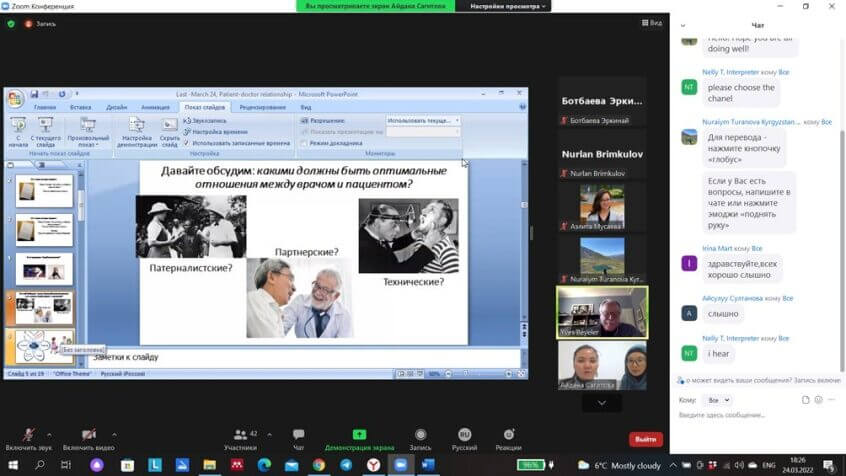The width and height of the screenshot is (846, 476).
Task: Open the Анимация ribbon tab
Action: pyautogui.click(x=155, y=107)
